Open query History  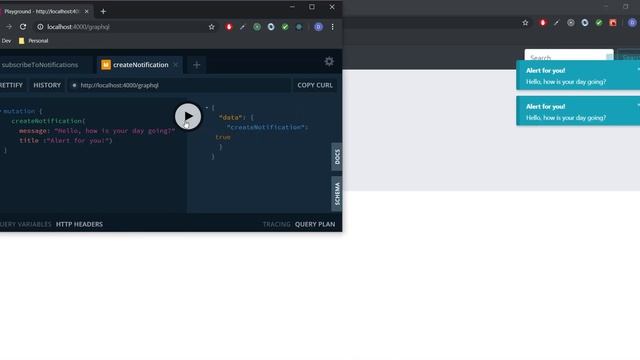tap(47, 85)
